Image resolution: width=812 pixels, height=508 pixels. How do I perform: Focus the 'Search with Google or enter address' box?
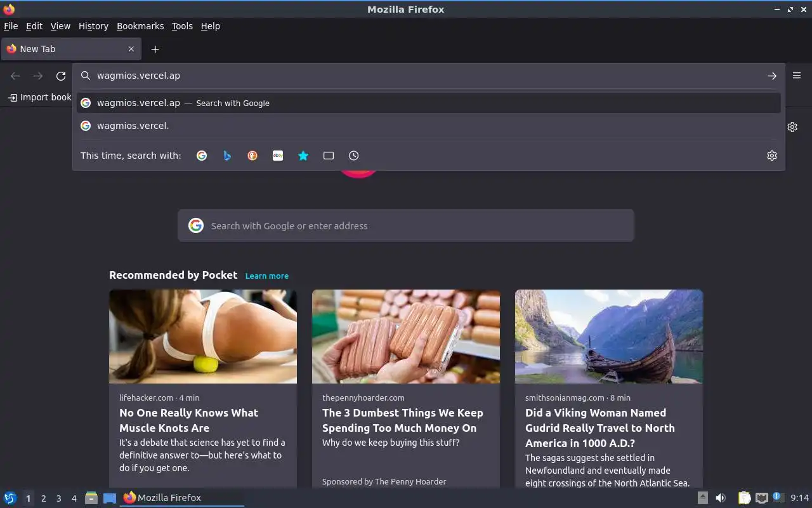[x=406, y=225]
